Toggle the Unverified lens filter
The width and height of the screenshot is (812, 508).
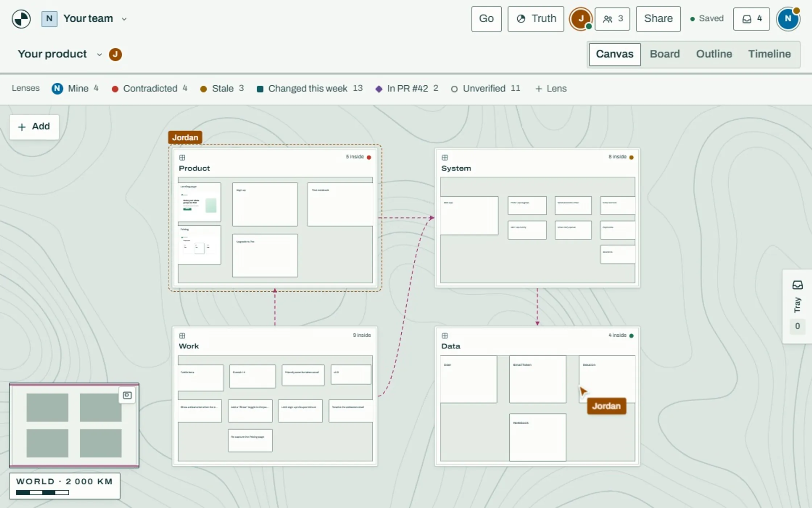coord(485,89)
